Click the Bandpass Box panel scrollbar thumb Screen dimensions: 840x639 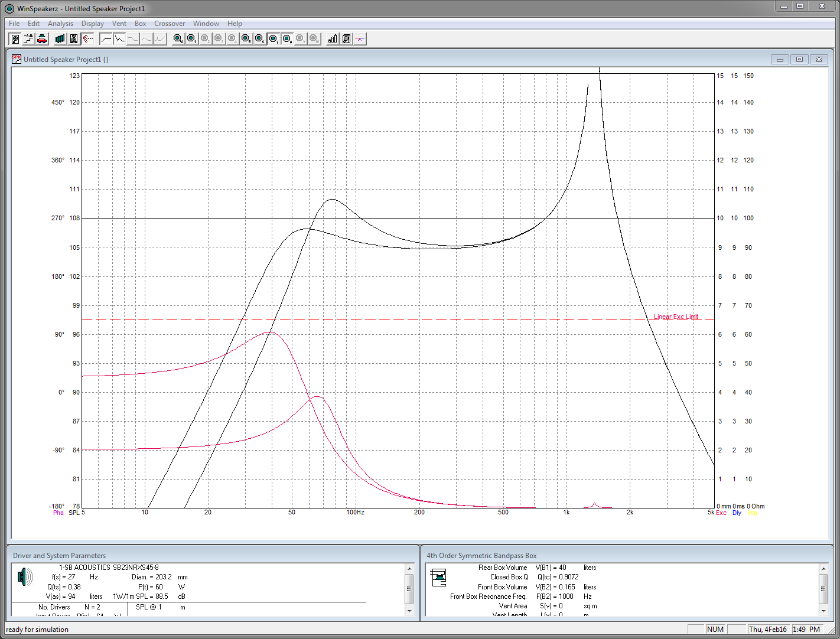click(x=823, y=588)
